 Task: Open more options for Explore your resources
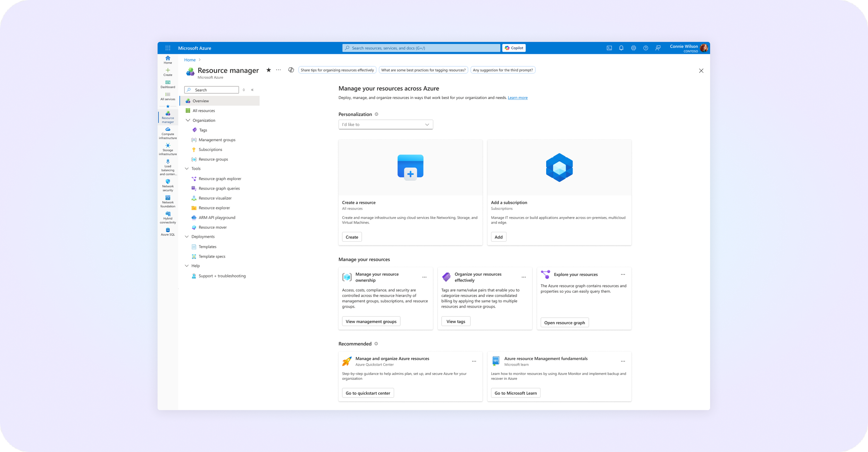pyautogui.click(x=623, y=275)
